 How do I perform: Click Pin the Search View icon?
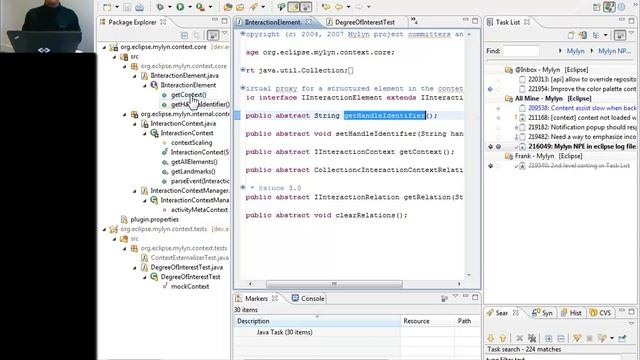pos(622,338)
